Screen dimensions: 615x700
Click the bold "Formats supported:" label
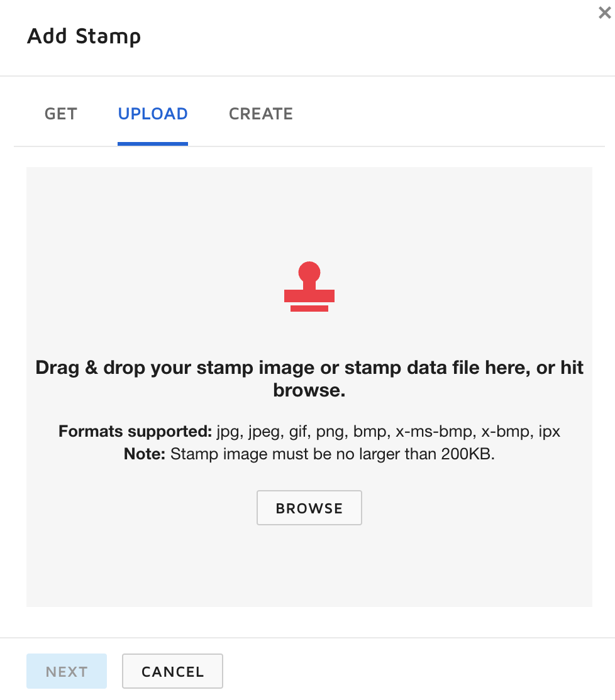135,432
